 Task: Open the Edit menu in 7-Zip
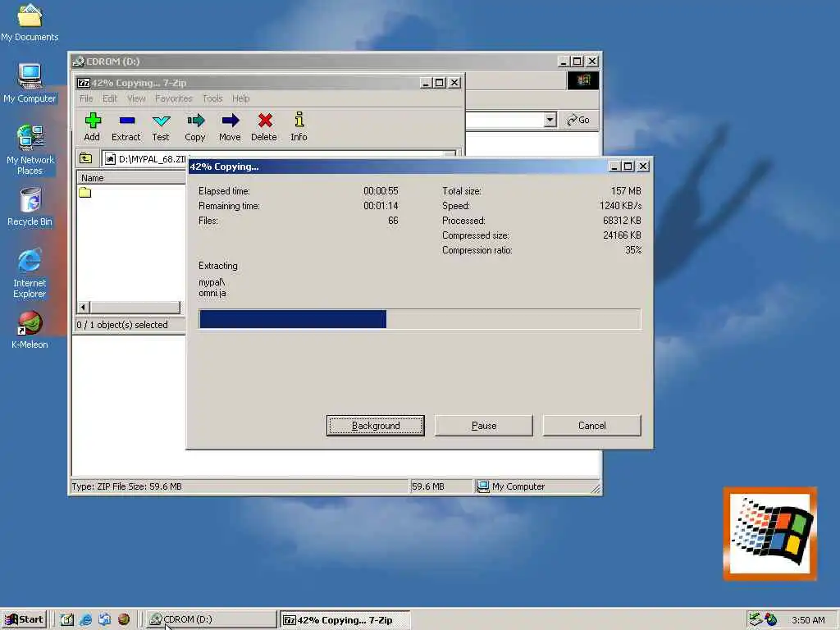(110, 98)
